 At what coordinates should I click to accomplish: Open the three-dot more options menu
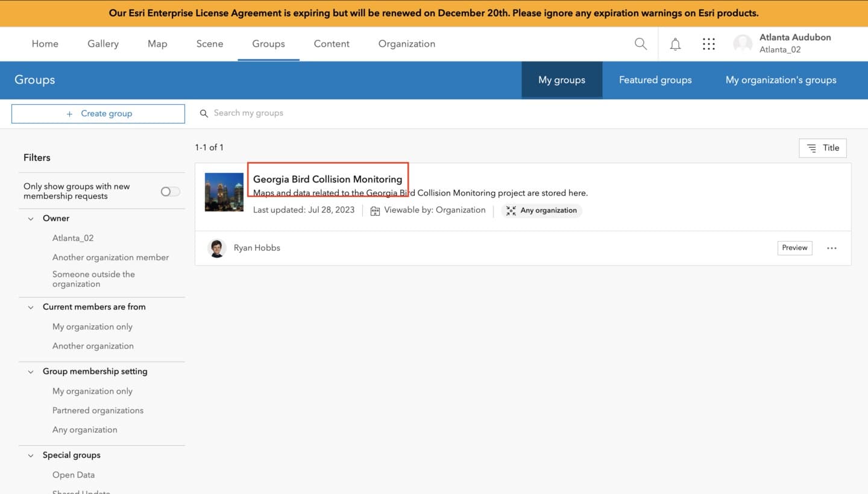click(x=832, y=248)
